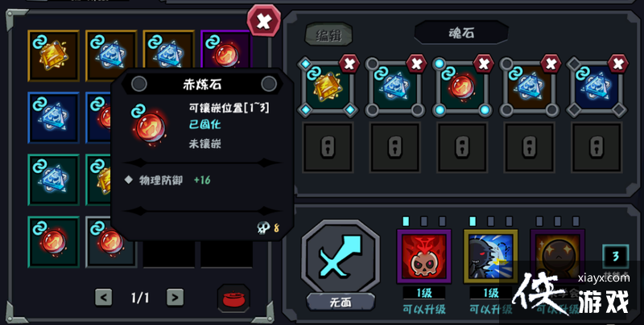
Task: Click the red cauldron icon
Action: pos(233,298)
